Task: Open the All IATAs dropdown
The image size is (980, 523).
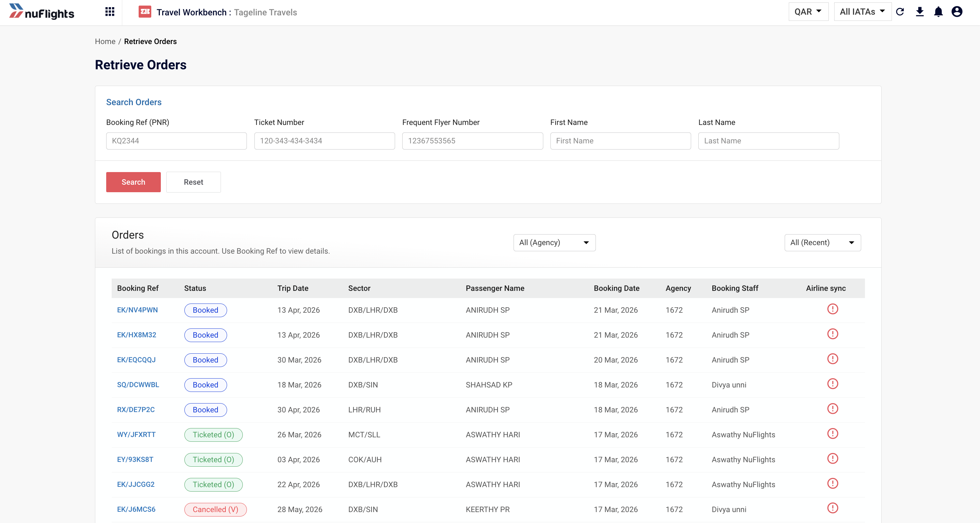Action: 862,12
